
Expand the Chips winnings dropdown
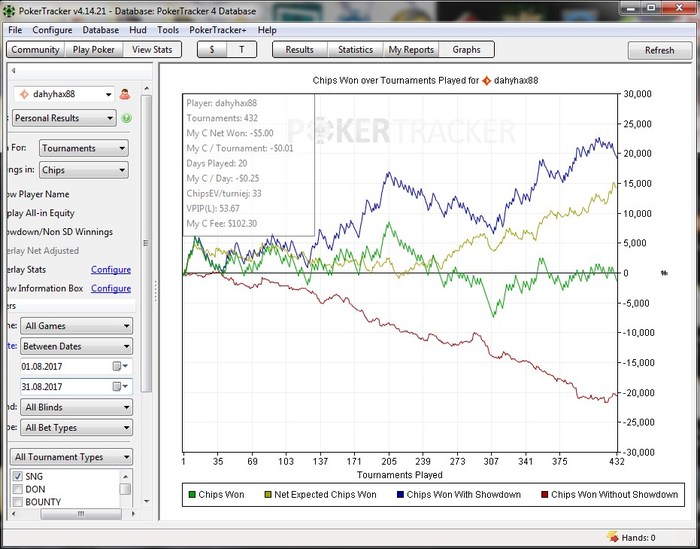click(83, 171)
